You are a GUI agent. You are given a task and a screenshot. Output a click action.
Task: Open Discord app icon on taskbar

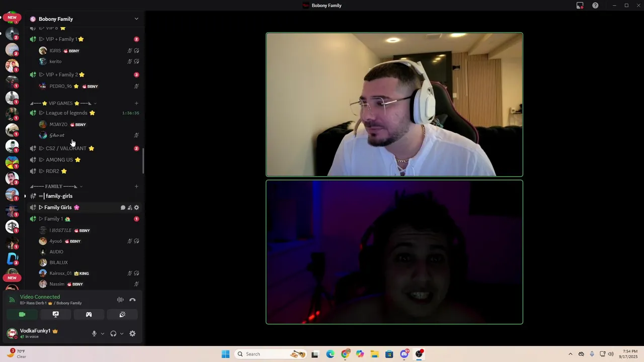(x=404, y=354)
